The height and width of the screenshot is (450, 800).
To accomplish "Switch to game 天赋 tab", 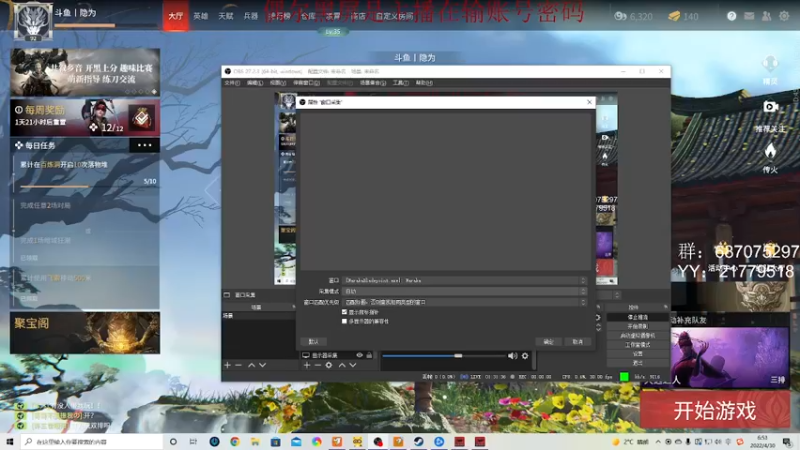I will tap(226, 16).
